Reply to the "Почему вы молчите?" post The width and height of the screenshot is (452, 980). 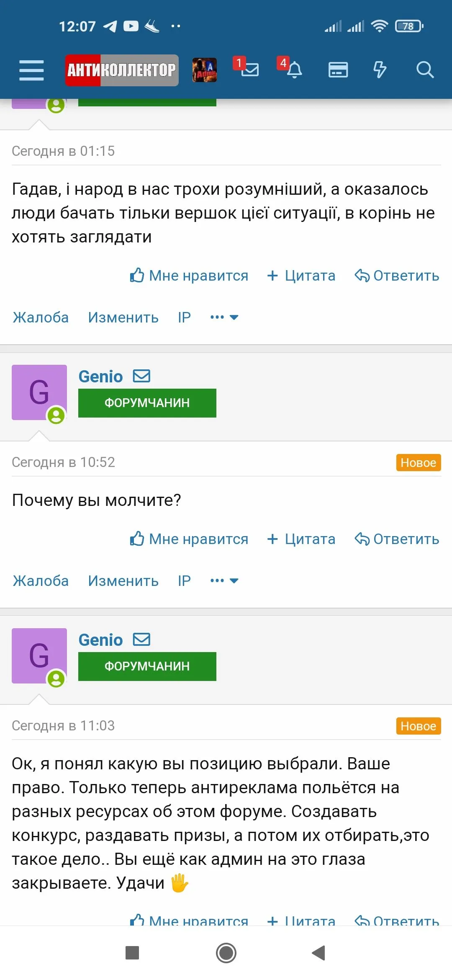pos(397,539)
